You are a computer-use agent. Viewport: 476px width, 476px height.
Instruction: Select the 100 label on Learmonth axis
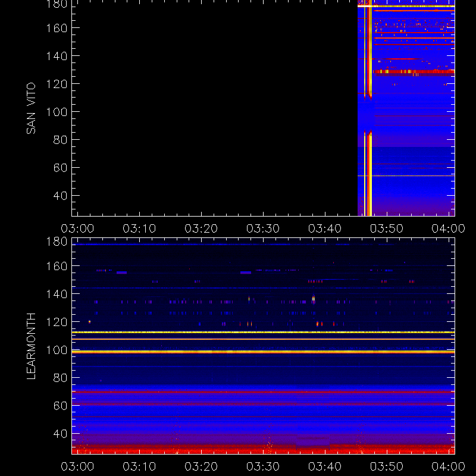[x=57, y=350]
